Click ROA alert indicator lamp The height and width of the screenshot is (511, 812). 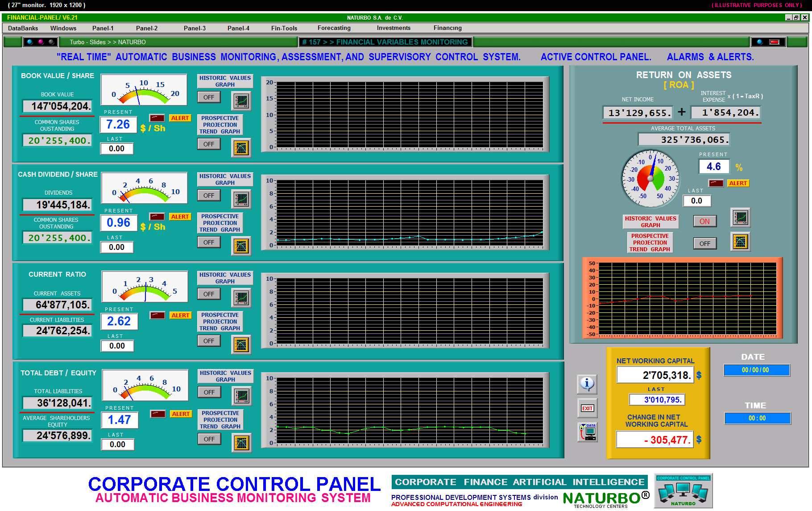716,183
